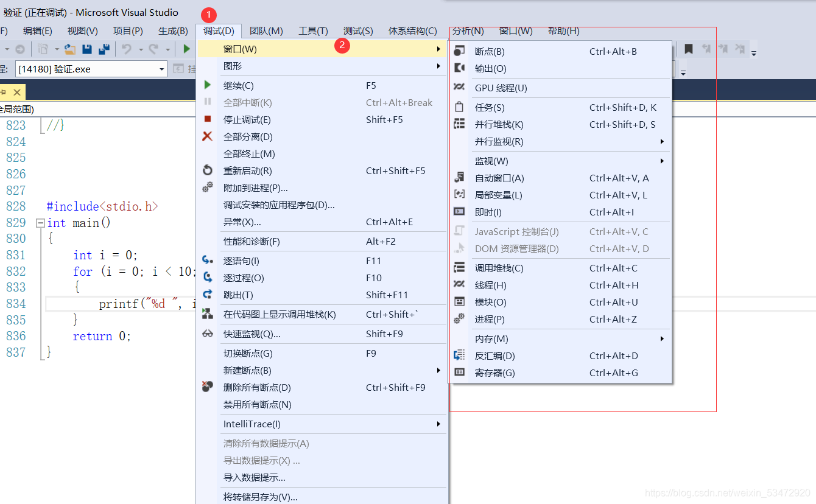
Task: Open the 局部变量(L) locals window
Action: coord(560,195)
